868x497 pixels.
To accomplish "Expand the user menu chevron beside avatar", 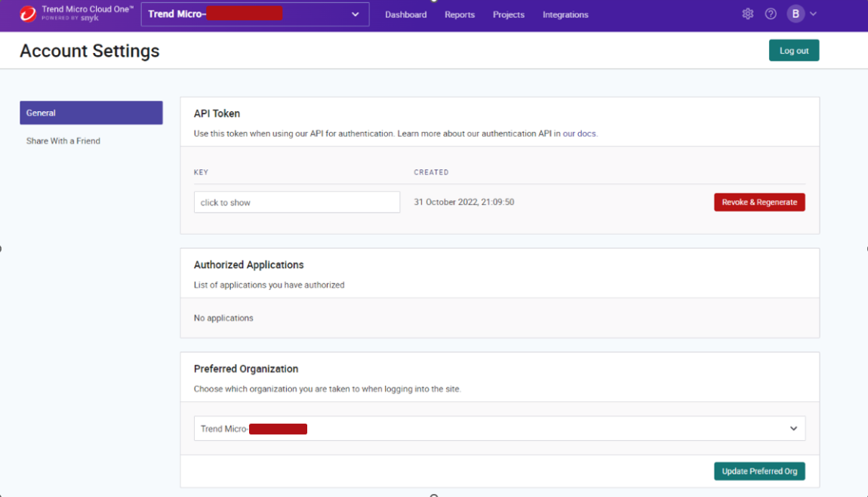I will (x=814, y=14).
